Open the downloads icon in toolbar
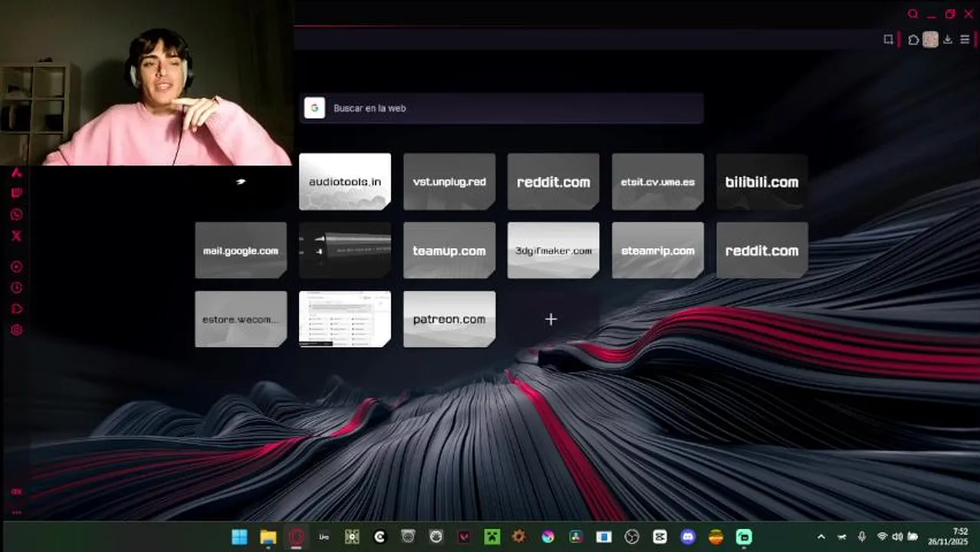Viewport: 980px width, 552px height. click(948, 40)
